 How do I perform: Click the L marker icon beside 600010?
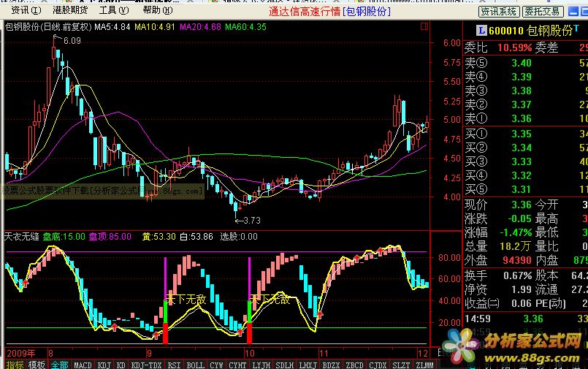tap(481, 31)
